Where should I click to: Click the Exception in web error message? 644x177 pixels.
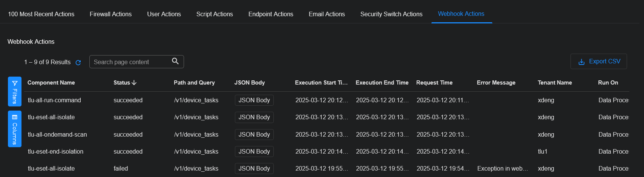pos(502,169)
